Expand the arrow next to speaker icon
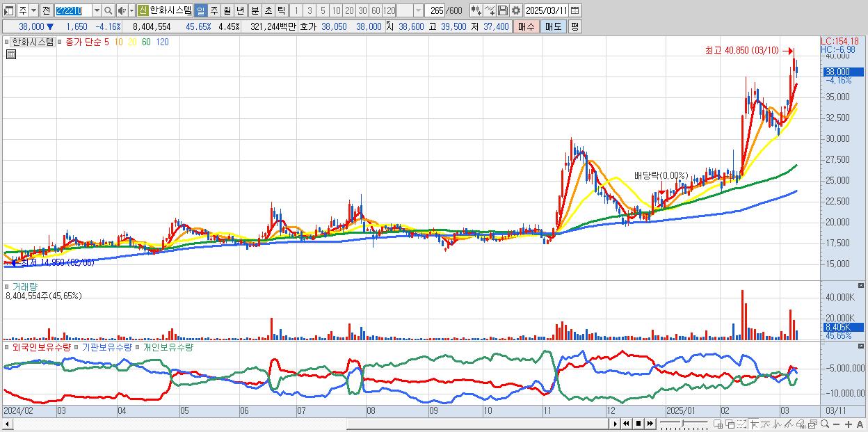 click(131, 10)
